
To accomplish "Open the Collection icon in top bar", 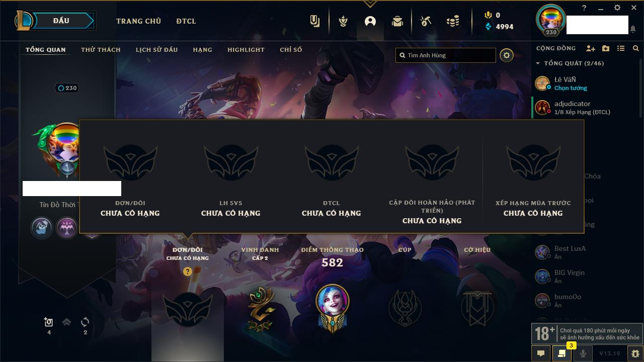I will click(397, 21).
